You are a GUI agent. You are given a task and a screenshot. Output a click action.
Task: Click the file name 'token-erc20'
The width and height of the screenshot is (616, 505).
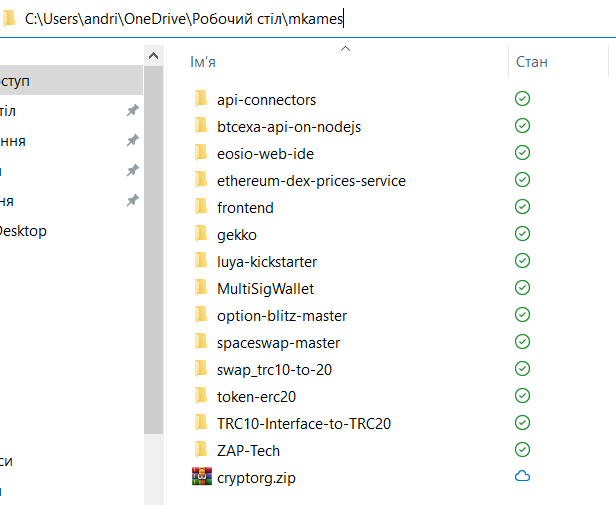tap(256, 397)
